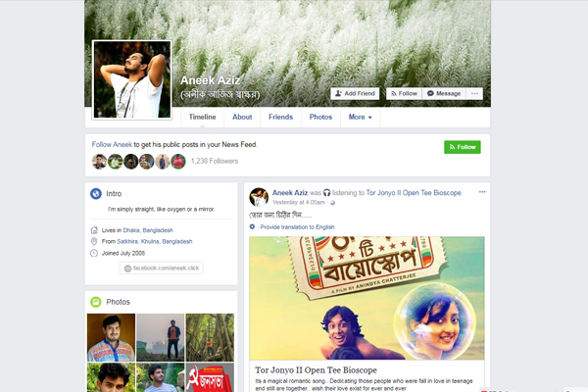Click the post author's avatar

pos(259,197)
